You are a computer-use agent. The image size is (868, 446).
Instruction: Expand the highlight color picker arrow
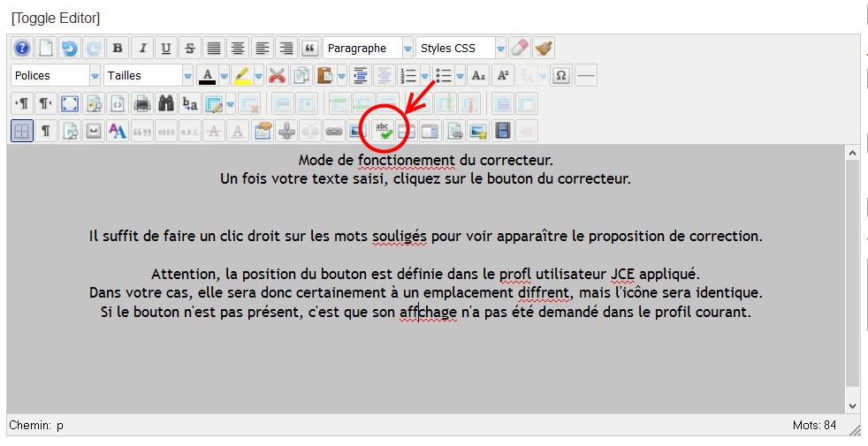point(258,75)
